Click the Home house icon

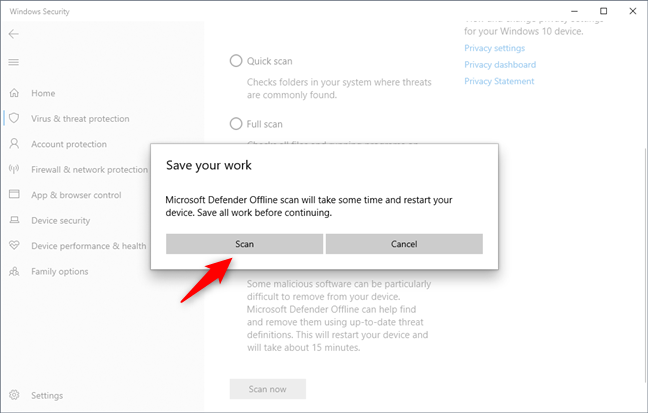14,93
